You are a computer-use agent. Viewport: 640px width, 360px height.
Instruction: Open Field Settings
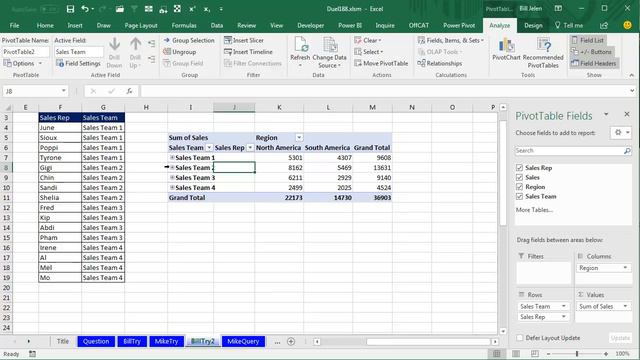pyautogui.click(x=78, y=63)
